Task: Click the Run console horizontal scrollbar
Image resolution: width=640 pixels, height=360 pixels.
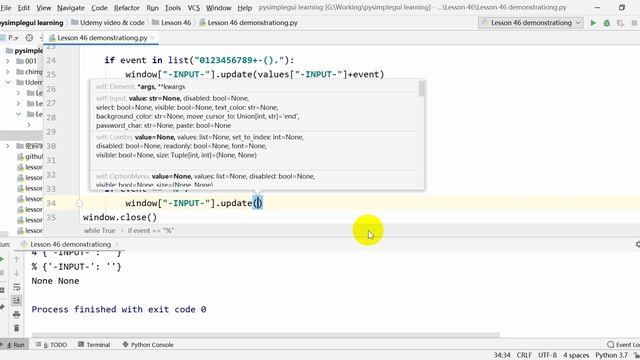Action: [265, 335]
